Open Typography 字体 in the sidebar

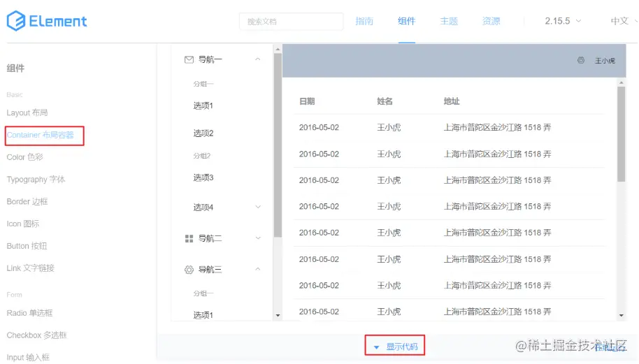pyautogui.click(x=36, y=180)
